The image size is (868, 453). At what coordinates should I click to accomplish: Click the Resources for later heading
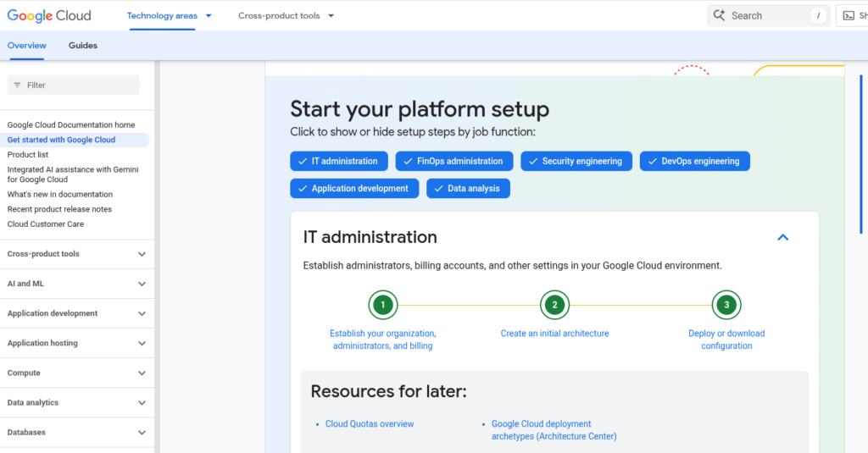[388, 391]
